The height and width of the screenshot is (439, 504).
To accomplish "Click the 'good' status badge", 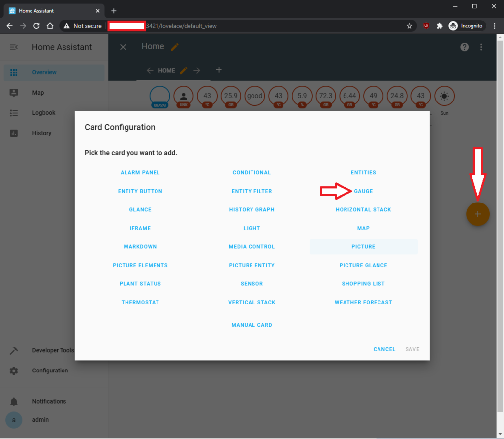I will 254,96.
